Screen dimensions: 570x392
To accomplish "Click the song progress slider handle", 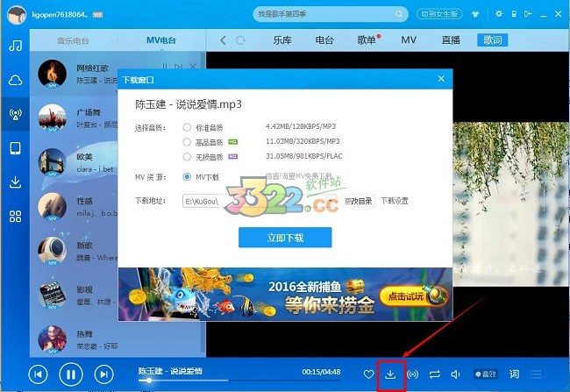I will pos(149,381).
